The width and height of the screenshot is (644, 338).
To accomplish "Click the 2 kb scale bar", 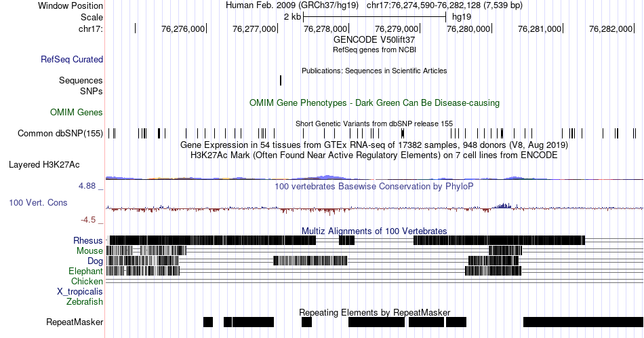I will pyautogui.click(x=375, y=17).
